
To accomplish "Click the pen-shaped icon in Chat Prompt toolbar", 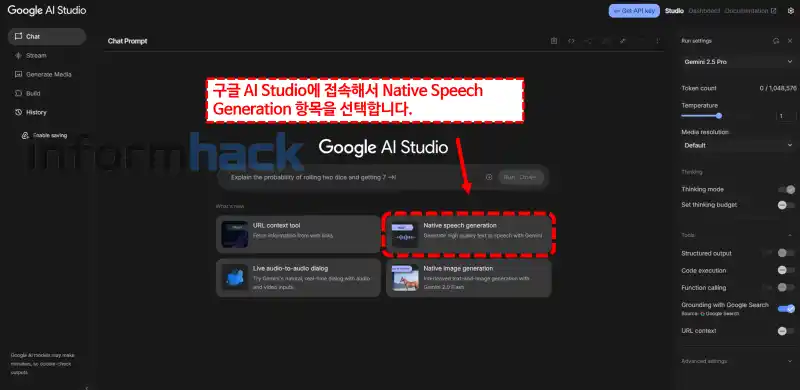I will click(623, 41).
